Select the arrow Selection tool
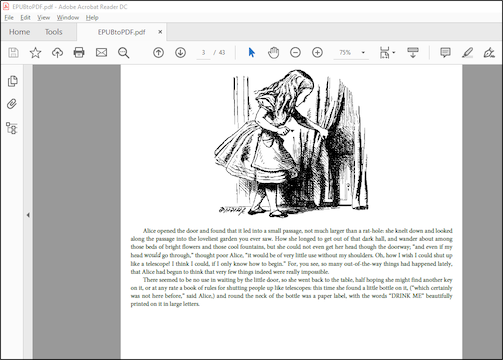This screenshot has height=360, width=503. (252, 53)
